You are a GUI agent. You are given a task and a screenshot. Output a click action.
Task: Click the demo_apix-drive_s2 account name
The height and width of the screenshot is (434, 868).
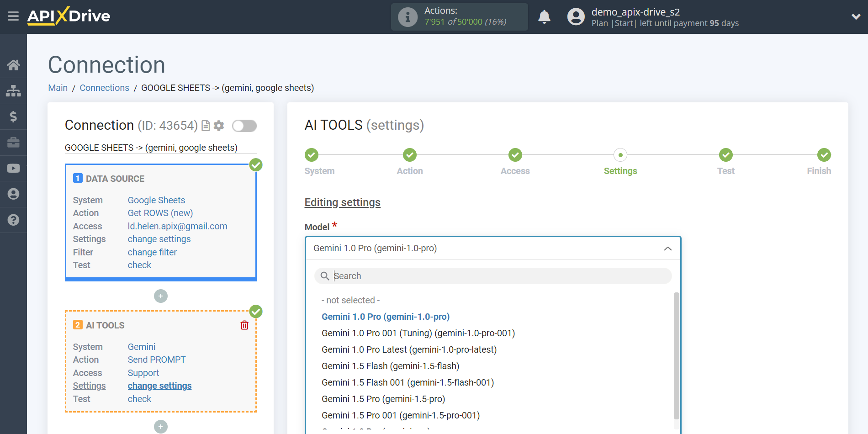tap(635, 12)
